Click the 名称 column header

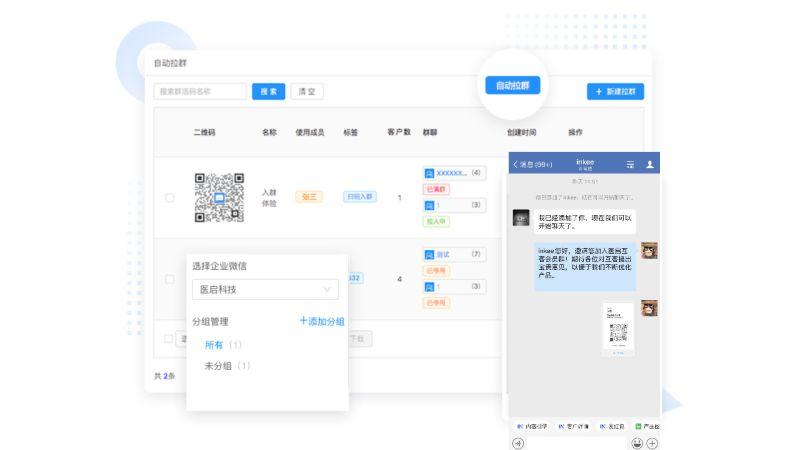[x=269, y=132]
